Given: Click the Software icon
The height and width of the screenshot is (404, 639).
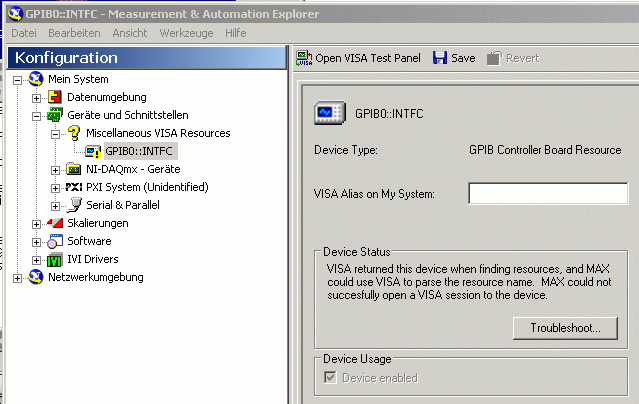Looking at the screenshot, I should (x=55, y=241).
